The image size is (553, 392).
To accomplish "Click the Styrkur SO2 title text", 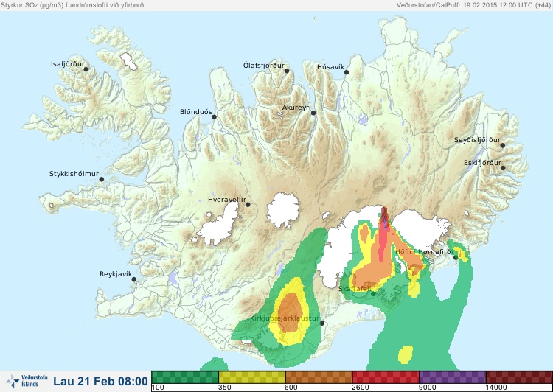I will (x=72, y=5).
